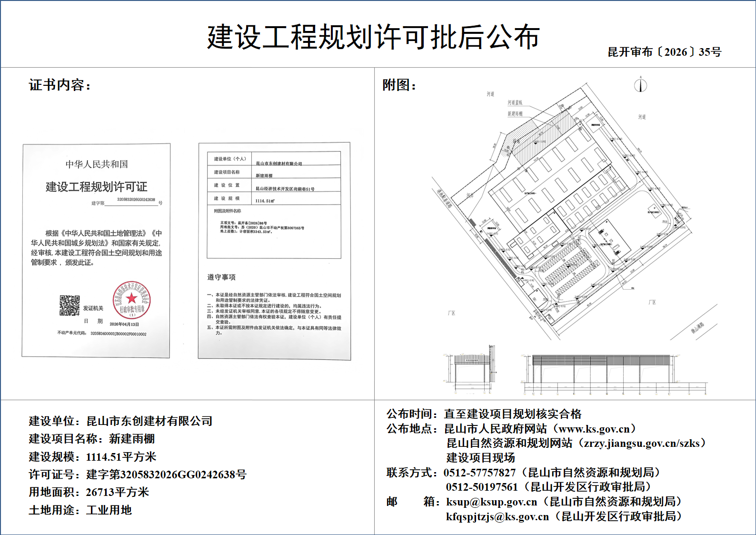
Task: Click the 用地面积 26713平方米 line
Action: [x=89, y=492]
